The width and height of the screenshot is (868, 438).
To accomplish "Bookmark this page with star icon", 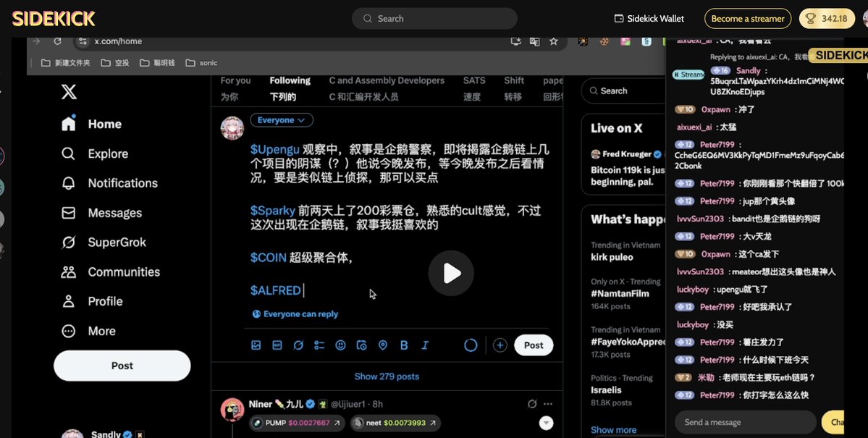I will 553,41.
